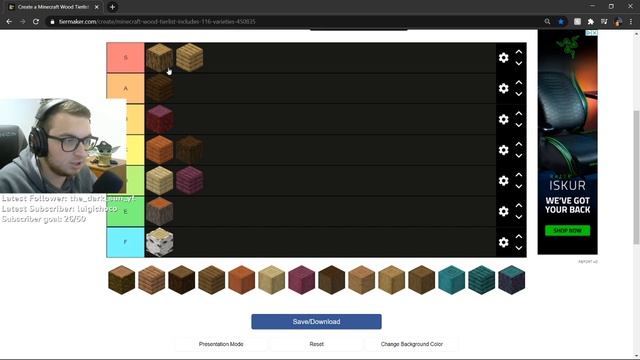Open settings gear for the A tier row
Image resolution: width=640 pixels, height=360 pixels.
[x=504, y=88]
